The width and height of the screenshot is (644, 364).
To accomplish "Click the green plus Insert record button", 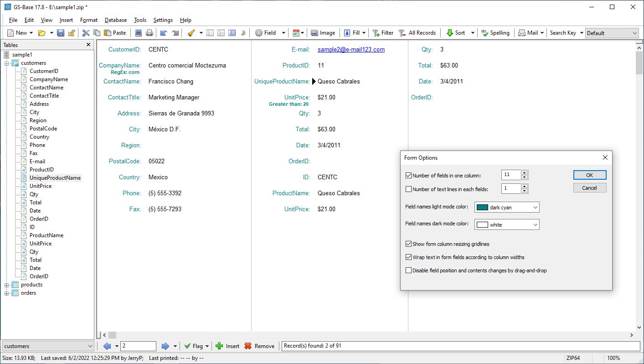I will tap(227, 346).
